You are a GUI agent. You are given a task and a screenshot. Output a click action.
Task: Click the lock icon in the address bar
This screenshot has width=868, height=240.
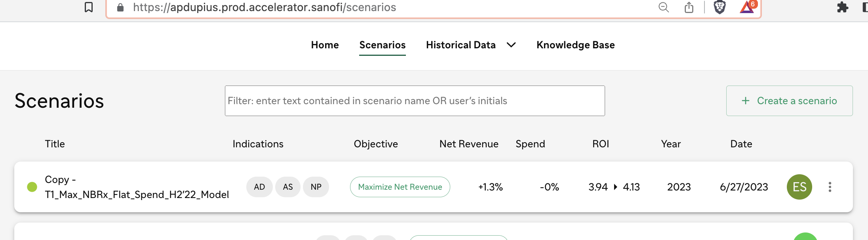[x=120, y=7]
